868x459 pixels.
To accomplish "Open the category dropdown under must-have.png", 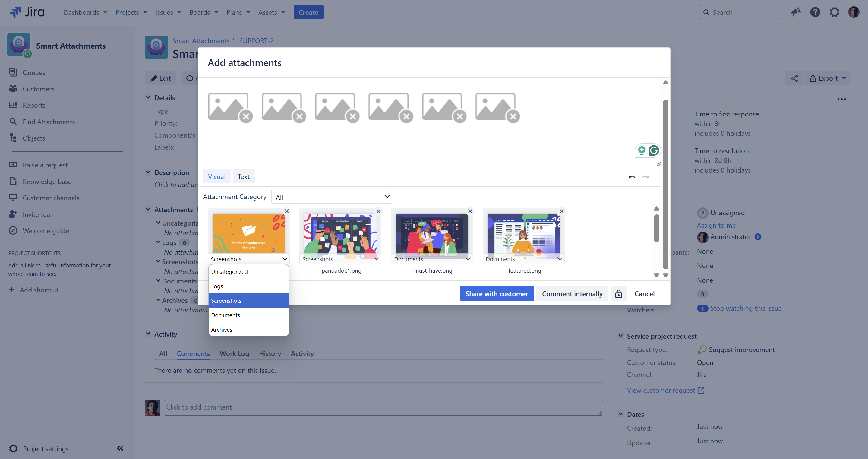I will point(432,259).
